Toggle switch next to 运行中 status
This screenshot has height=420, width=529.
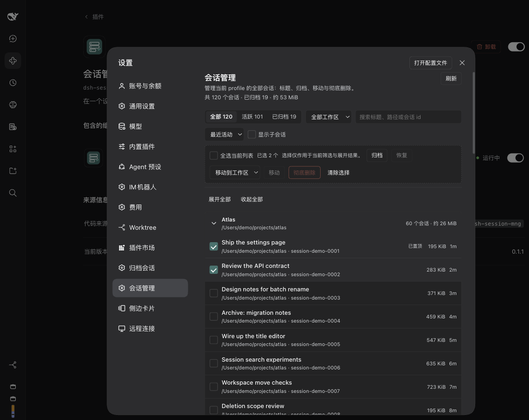(516, 158)
